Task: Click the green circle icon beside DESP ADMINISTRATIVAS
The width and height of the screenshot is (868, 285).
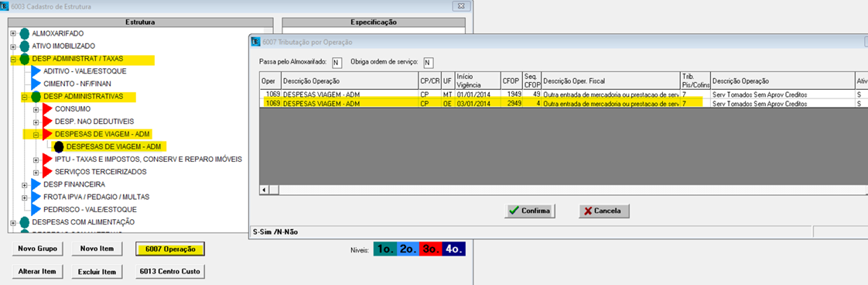Action: click(x=36, y=97)
